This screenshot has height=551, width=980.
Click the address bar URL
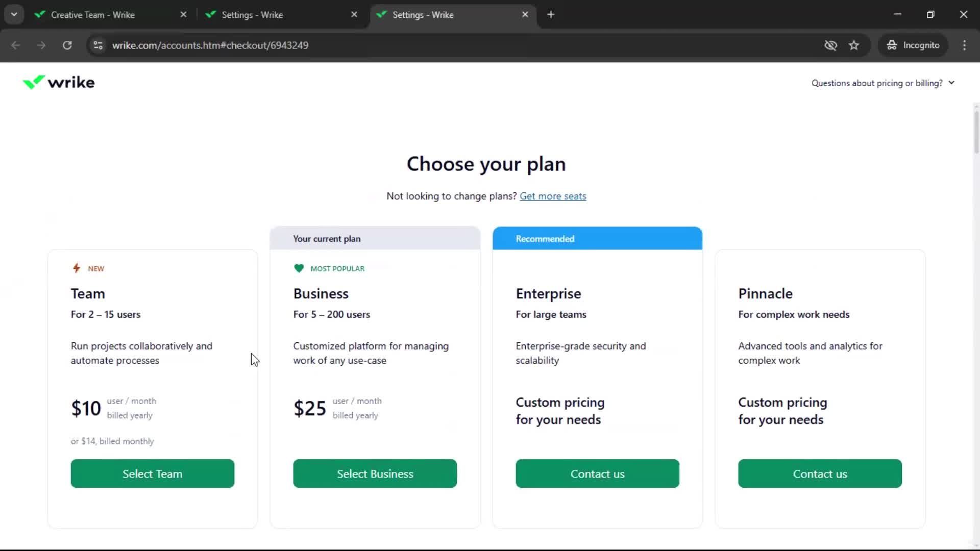pyautogui.click(x=210, y=45)
